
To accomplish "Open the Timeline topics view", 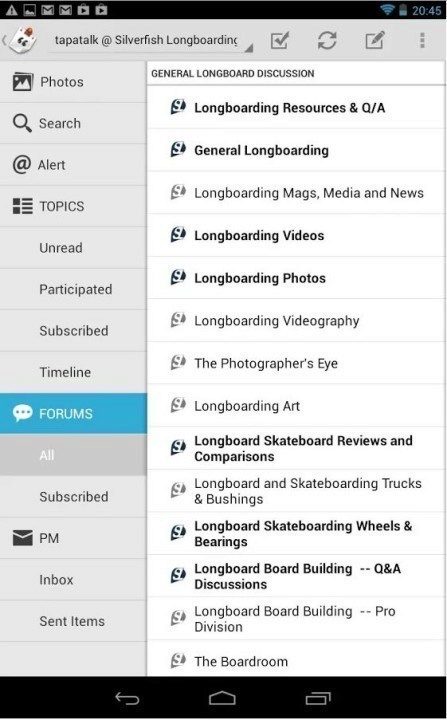I will tap(74, 372).
